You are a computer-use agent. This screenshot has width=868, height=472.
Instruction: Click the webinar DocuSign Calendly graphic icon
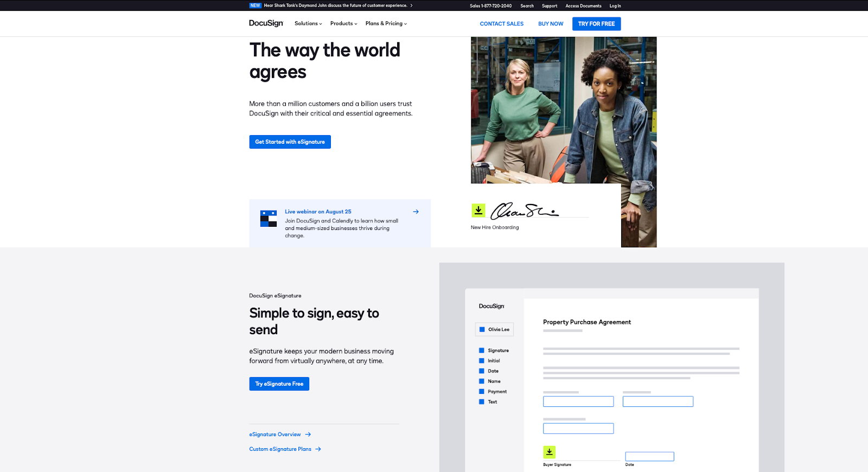(x=269, y=218)
